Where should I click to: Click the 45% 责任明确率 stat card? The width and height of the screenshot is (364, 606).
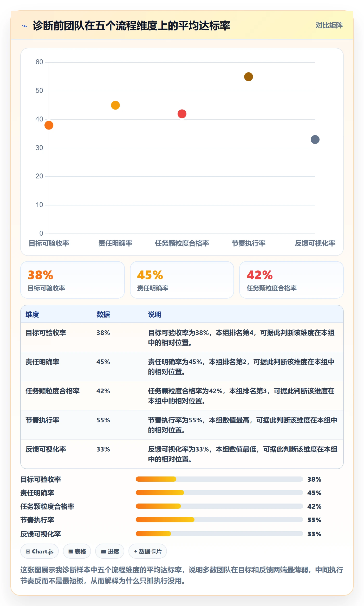182,280
